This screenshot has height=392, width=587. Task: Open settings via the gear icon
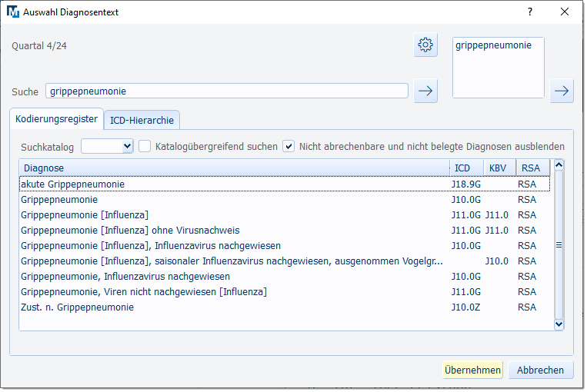click(x=425, y=45)
